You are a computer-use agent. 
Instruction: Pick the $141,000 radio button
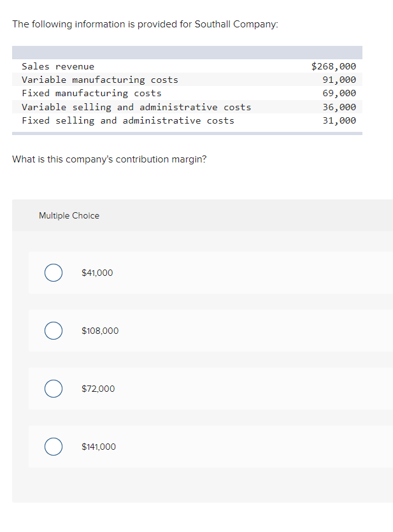[54, 447]
